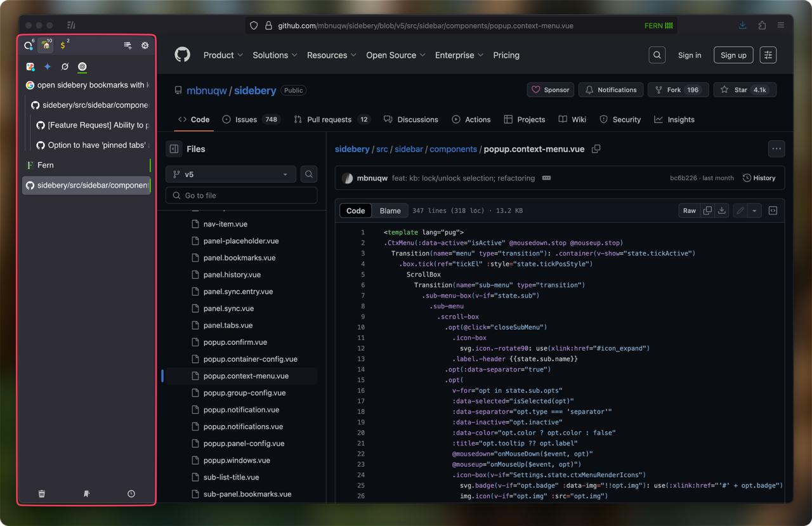The image size is (812, 526).
Task: Select the colorful first pinned tab
Action: pos(30,67)
